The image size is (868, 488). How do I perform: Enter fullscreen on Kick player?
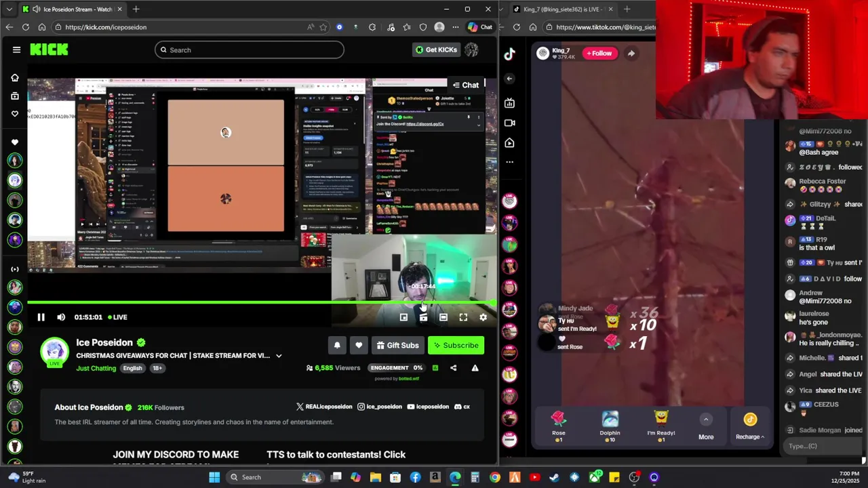click(x=463, y=317)
